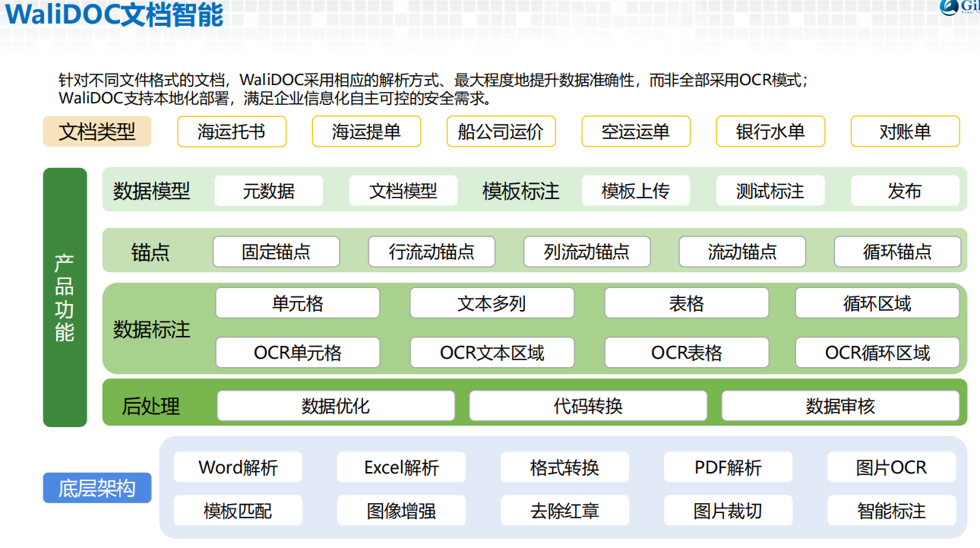Click the 锚点 row label
Viewport: 980px width, 548px height.
[x=150, y=252]
